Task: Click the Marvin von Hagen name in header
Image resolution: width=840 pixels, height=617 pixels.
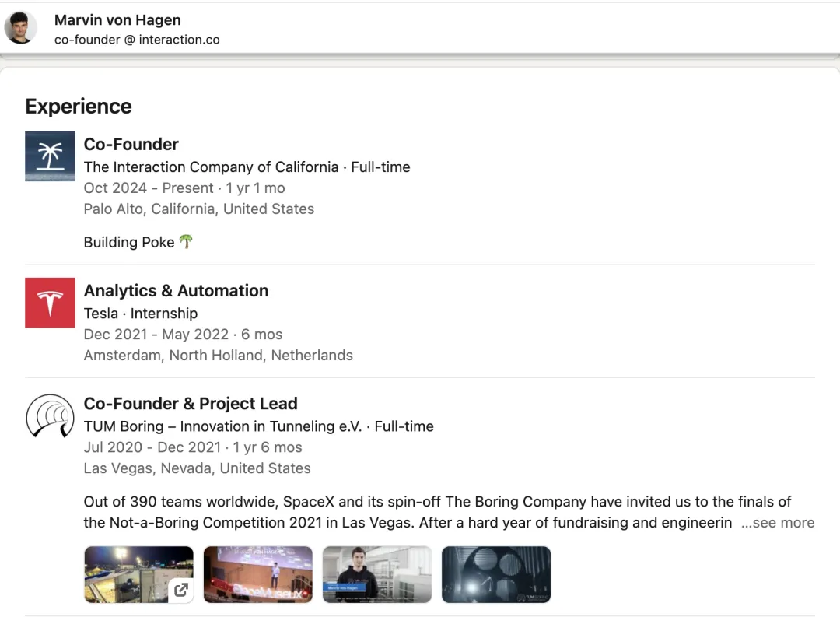Action: point(117,20)
